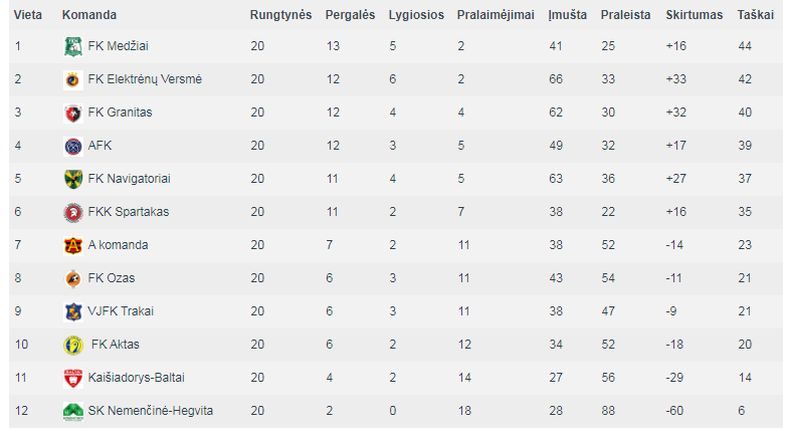Click the SK Nemenčinė-Hegvita green logo
The height and width of the screenshot is (439, 789).
[73, 411]
